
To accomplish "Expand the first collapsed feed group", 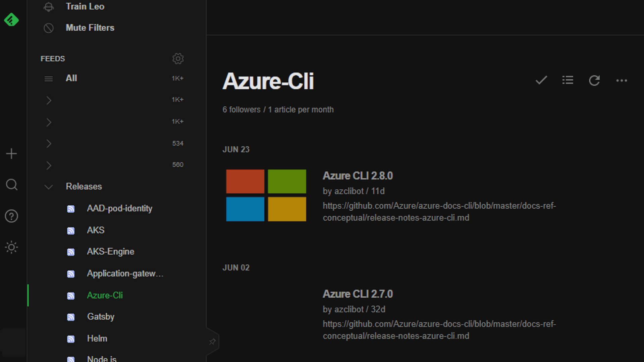I will (x=49, y=100).
